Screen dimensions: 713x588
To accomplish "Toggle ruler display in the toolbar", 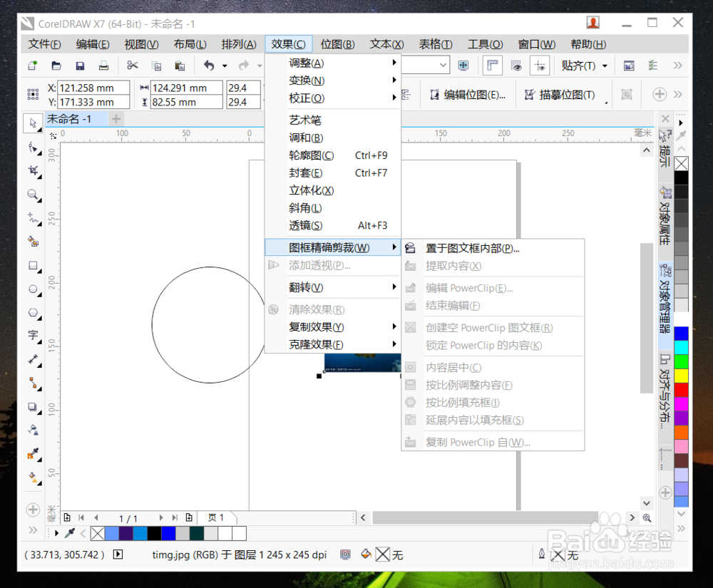I will 493,65.
